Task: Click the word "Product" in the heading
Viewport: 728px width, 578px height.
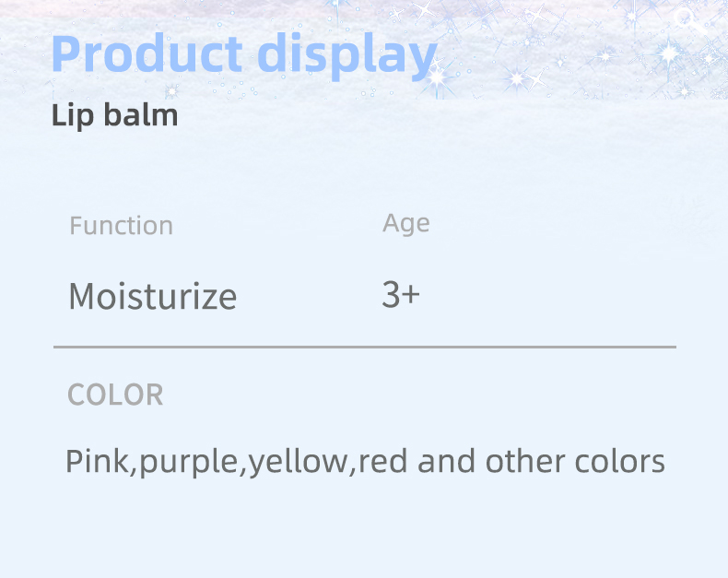Action: pos(147,53)
